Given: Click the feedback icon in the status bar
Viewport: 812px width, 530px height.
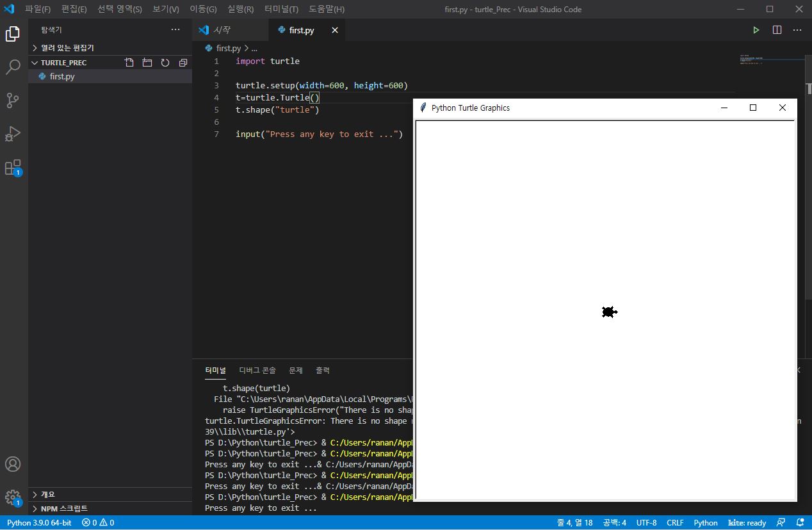Looking at the screenshot, I should [x=781, y=522].
